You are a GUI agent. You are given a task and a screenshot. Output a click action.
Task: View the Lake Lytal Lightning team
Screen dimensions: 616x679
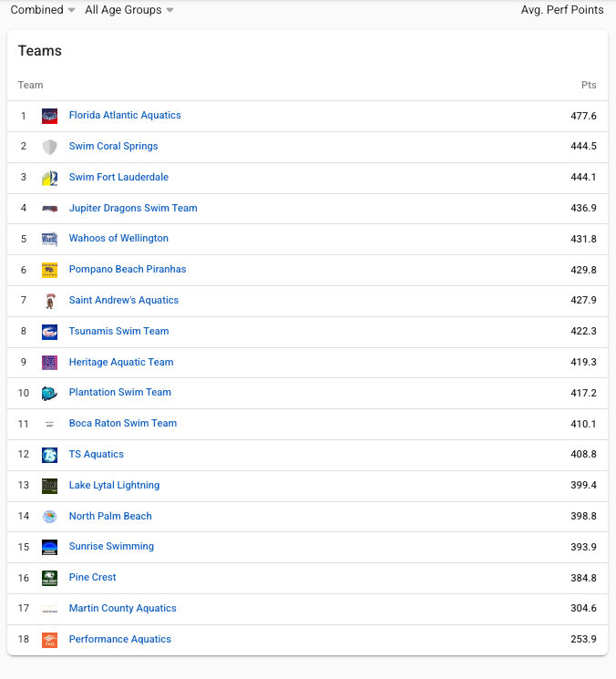(114, 486)
